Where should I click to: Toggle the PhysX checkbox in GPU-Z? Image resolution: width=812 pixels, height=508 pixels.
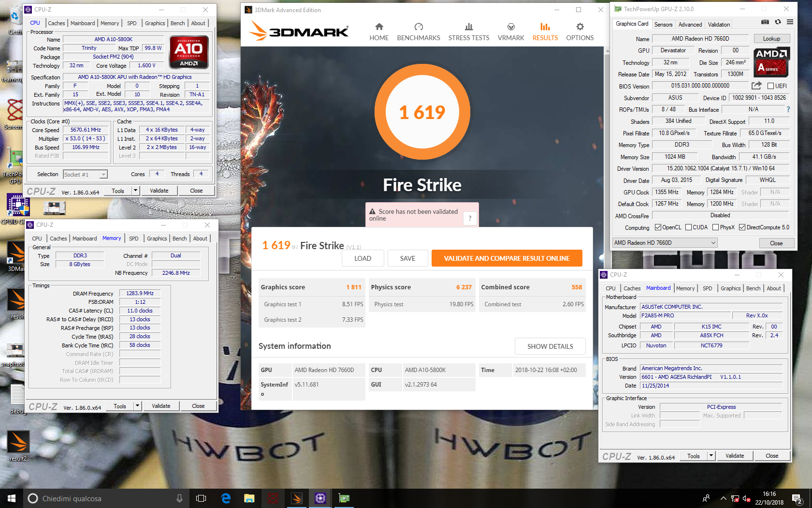(x=715, y=227)
